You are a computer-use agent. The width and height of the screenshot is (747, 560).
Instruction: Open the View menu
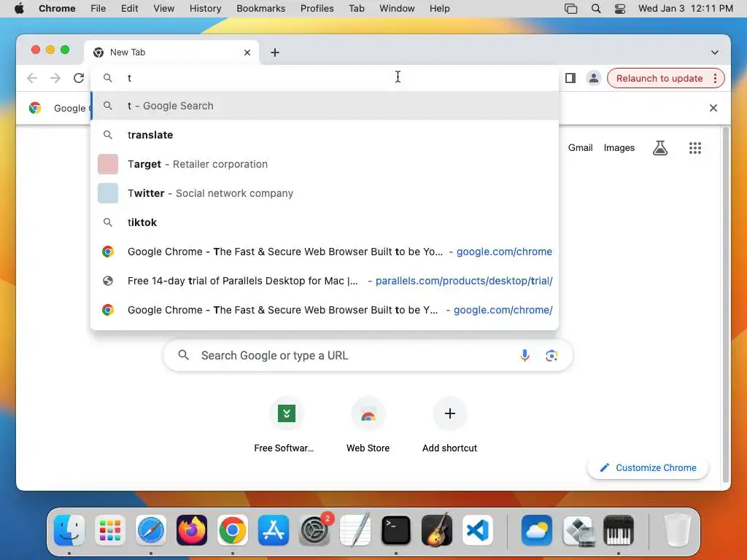point(164,9)
